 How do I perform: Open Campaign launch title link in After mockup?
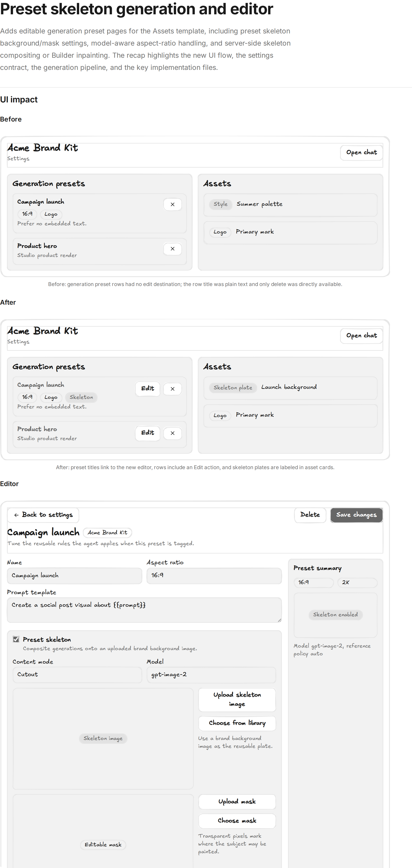coord(40,385)
